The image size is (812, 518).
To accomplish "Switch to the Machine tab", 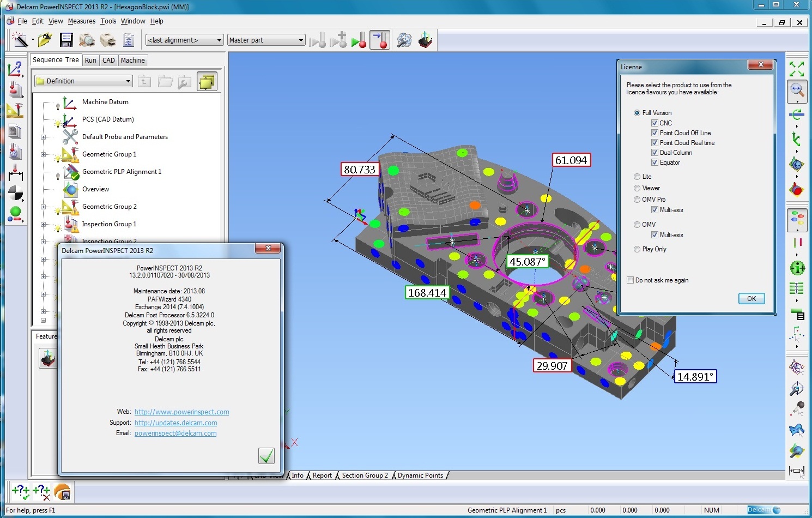I will 133,61.
